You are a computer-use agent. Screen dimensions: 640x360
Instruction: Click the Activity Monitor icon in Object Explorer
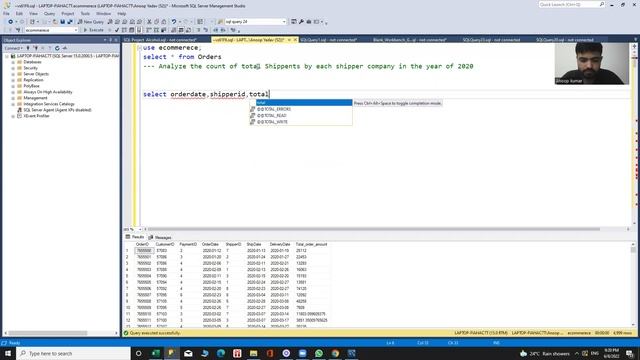coord(65,48)
